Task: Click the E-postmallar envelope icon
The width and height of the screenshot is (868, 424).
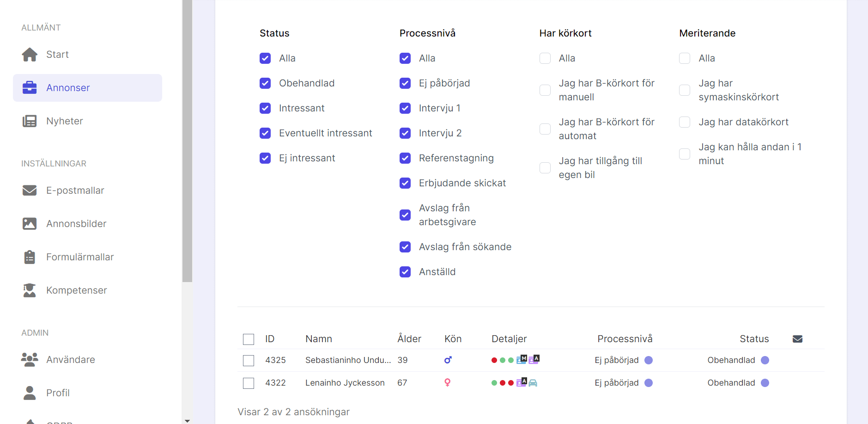Action: pyautogui.click(x=30, y=190)
